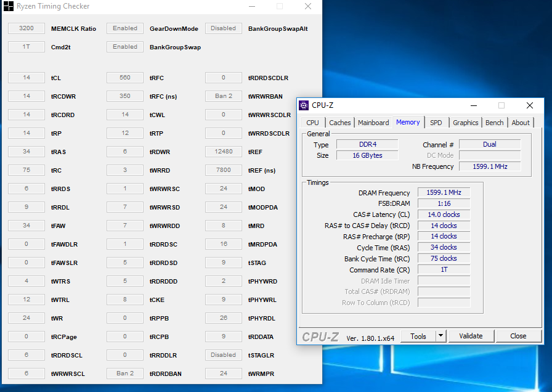Select the Mainboard tab in CPU-Z
552x392 pixels.
[373, 123]
